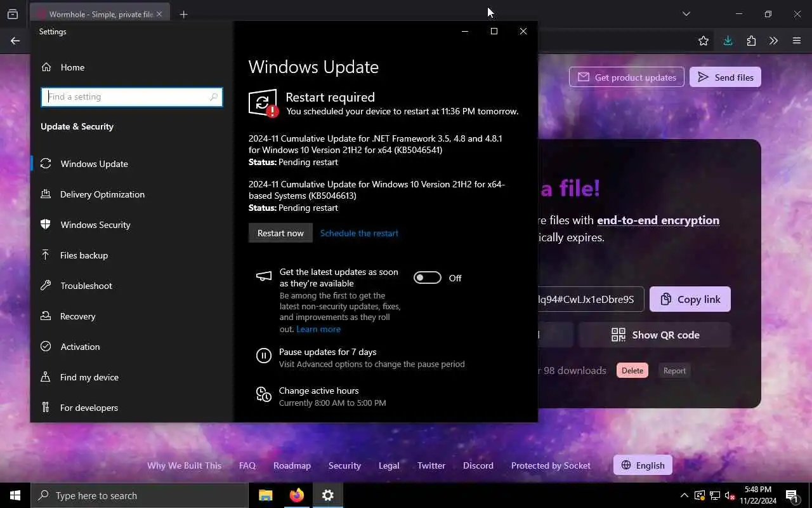Show hidden tray icons chevron
Screen dimensions: 812x508
point(684,495)
